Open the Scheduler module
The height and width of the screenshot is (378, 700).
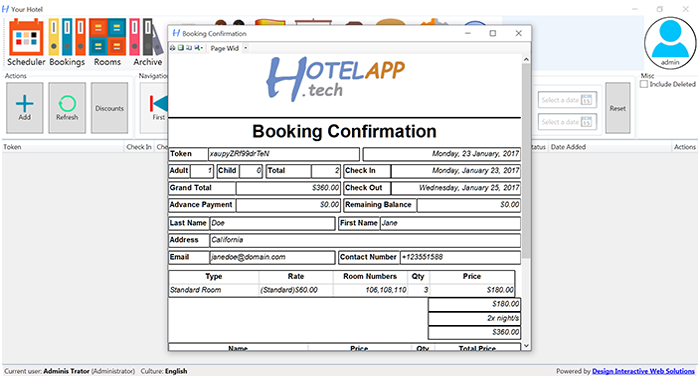pos(26,42)
